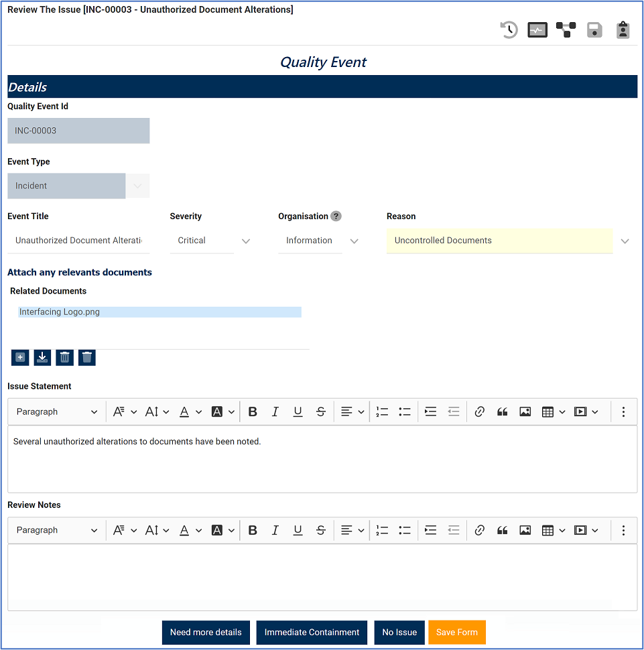Open font size dropdown in Issue Statement
The width and height of the screenshot is (644, 650).
coord(157,411)
